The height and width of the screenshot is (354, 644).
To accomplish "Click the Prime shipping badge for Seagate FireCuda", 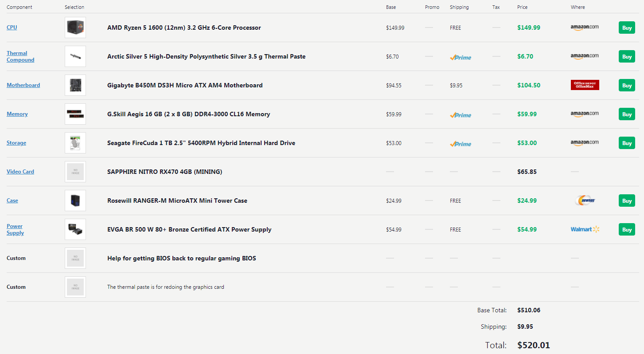I will (461, 144).
